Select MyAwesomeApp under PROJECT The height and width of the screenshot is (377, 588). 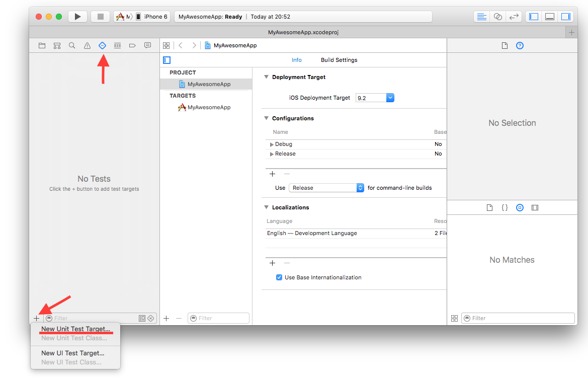pyautogui.click(x=206, y=84)
